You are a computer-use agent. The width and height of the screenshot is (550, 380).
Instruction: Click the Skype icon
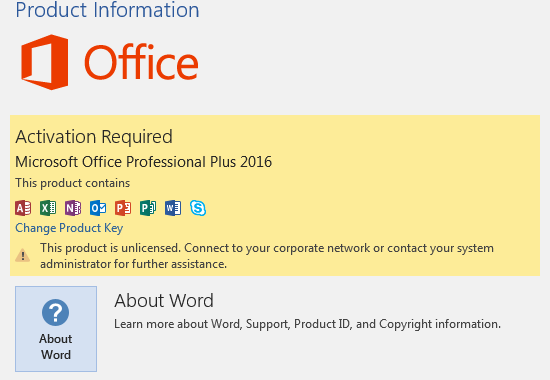[198, 208]
